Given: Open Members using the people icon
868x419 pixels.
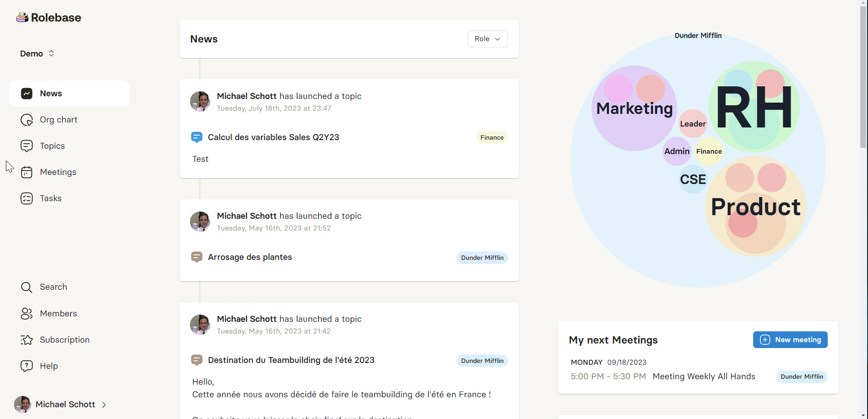Looking at the screenshot, I should click(x=27, y=313).
